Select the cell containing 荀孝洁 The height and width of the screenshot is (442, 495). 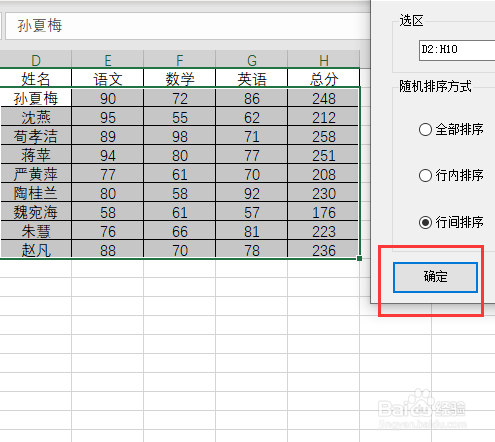[36, 136]
